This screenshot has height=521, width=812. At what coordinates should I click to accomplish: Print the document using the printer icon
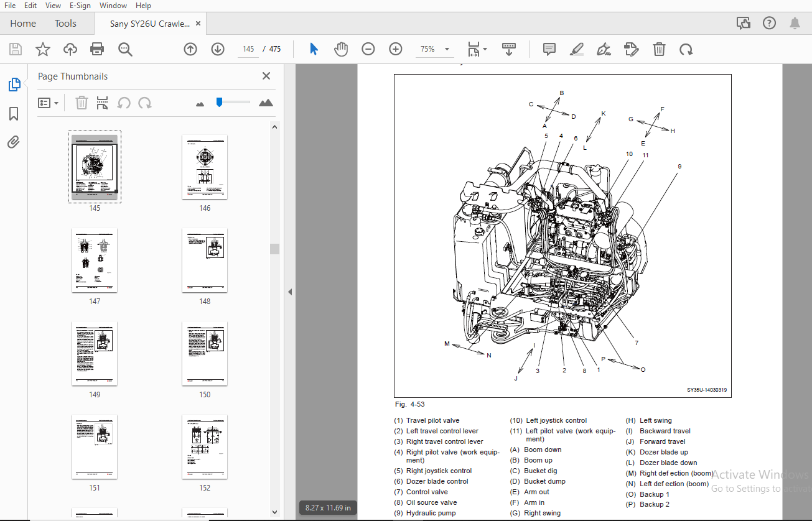pyautogui.click(x=97, y=49)
